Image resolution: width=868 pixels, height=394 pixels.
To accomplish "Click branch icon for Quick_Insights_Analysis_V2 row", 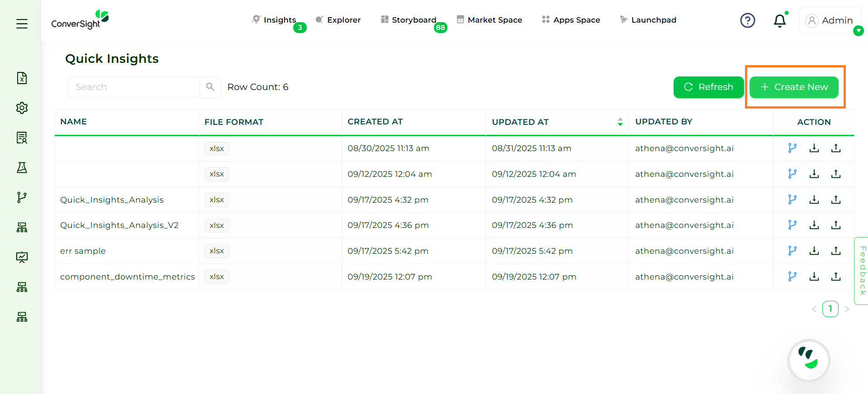I will coord(792,225).
